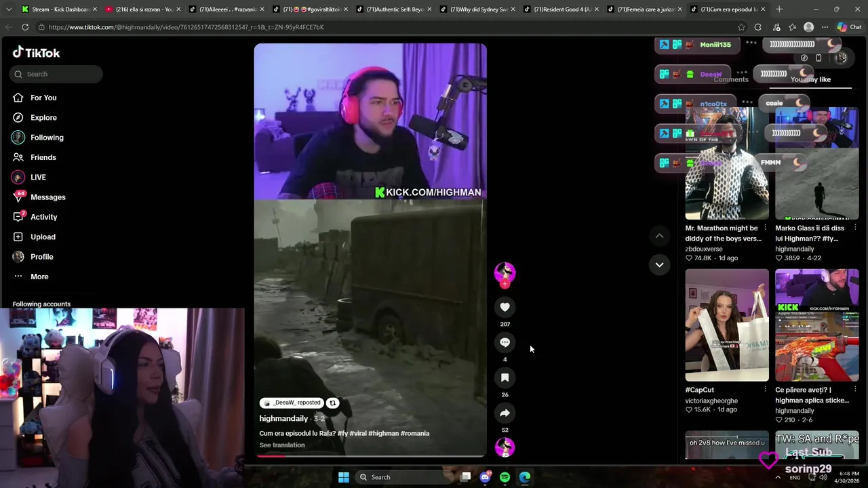This screenshot has width=868, height=488.
Task: Open browser extensions icon
Action: point(758,27)
